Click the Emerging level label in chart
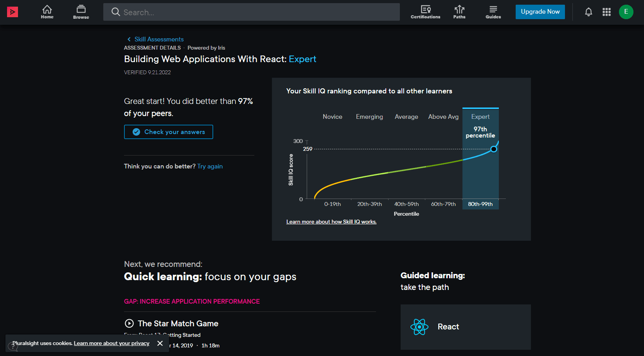 pyautogui.click(x=369, y=117)
